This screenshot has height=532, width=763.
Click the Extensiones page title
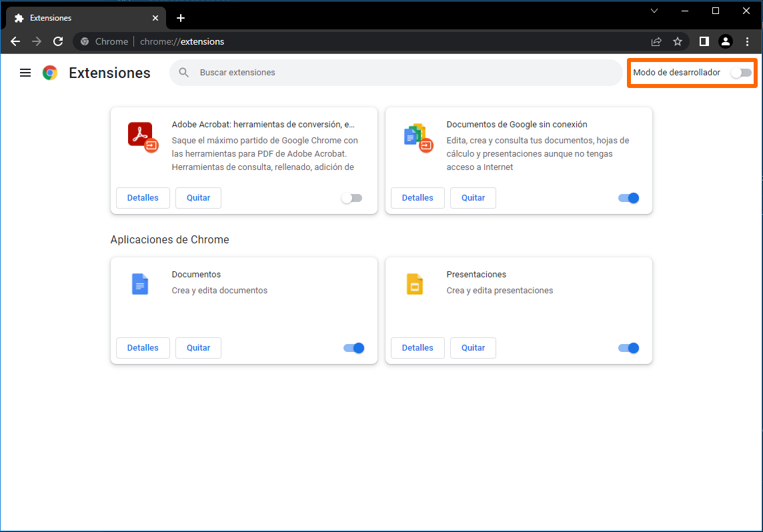pyautogui.click(x=109, y=73)
